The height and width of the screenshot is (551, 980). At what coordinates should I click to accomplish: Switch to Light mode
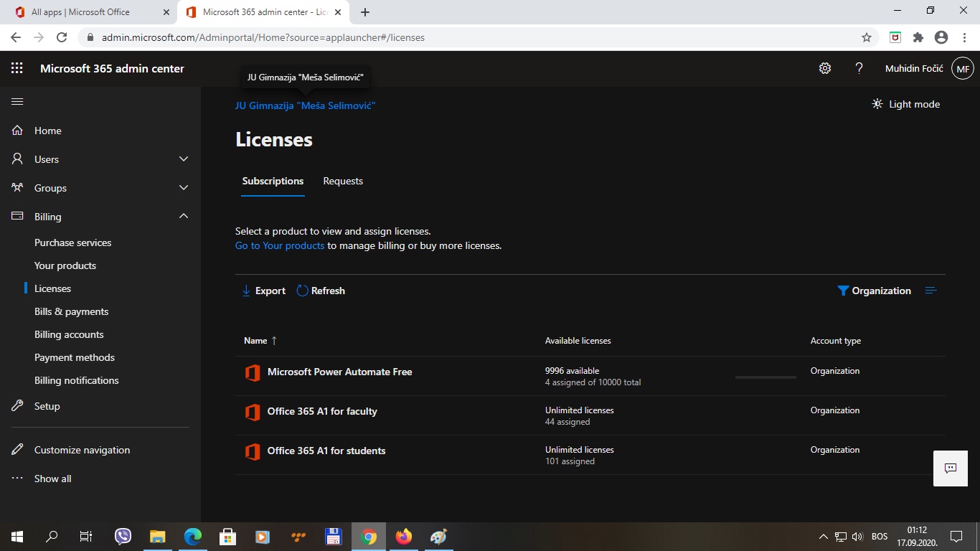[x=905, y=104]
